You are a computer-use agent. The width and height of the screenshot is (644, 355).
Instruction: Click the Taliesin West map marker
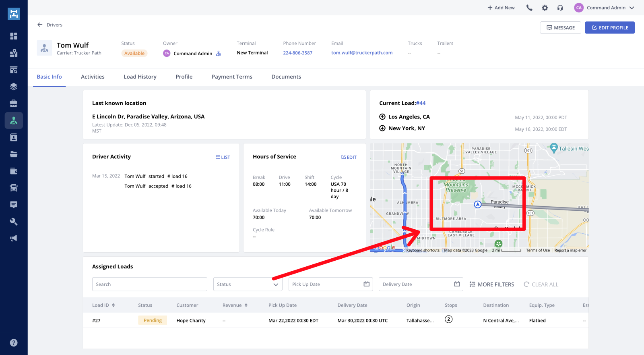(554, 147)
